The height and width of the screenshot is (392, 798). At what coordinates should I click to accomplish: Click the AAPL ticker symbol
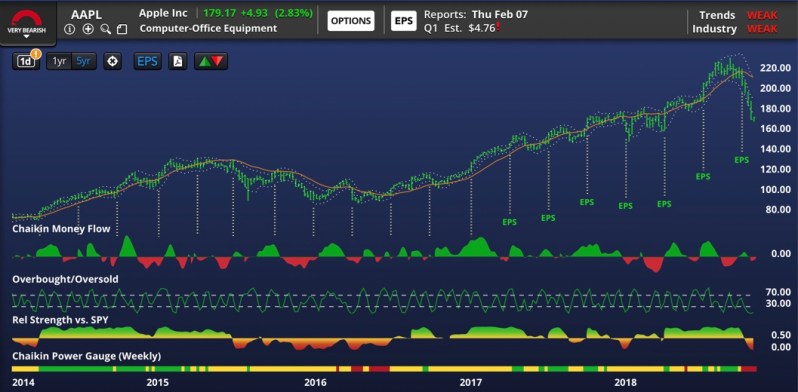(87, 14)
